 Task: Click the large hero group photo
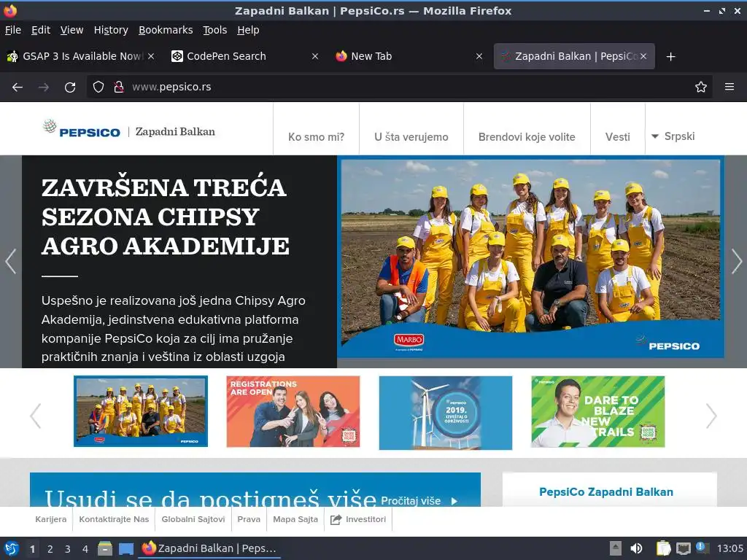click(x=531, y=257)
